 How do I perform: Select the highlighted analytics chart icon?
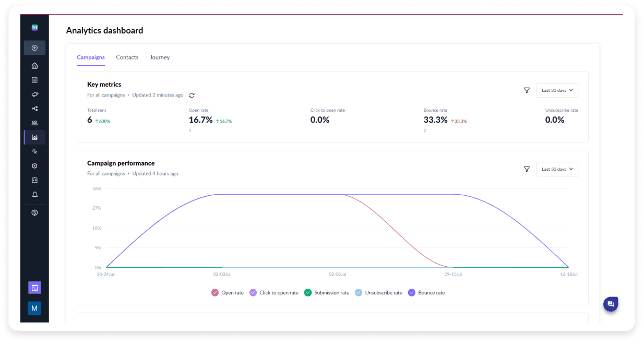[34, 137]
